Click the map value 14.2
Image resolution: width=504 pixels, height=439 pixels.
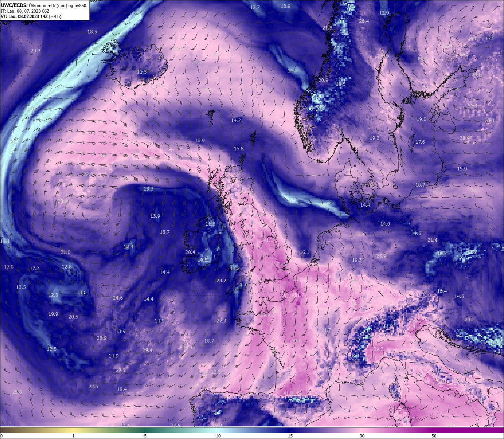click(236, 120)
